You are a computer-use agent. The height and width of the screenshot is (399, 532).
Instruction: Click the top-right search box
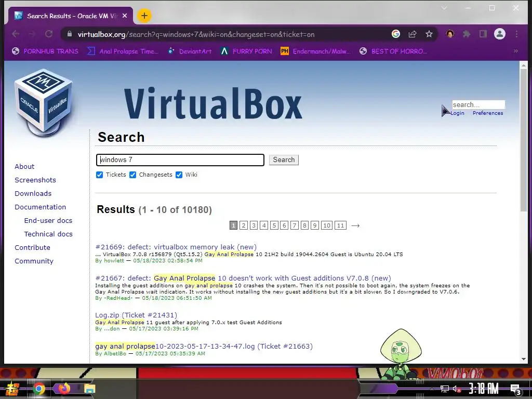(478, 104)
